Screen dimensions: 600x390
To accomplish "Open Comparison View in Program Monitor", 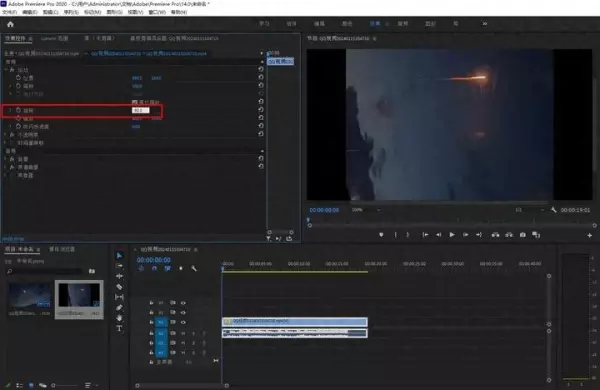I will (536, 235).
